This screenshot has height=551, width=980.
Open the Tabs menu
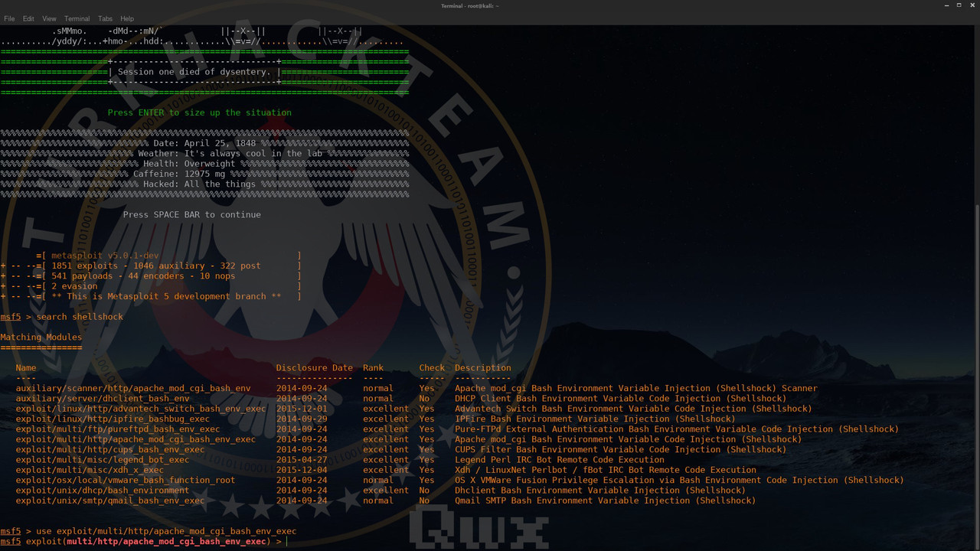(x=105, y=18)
